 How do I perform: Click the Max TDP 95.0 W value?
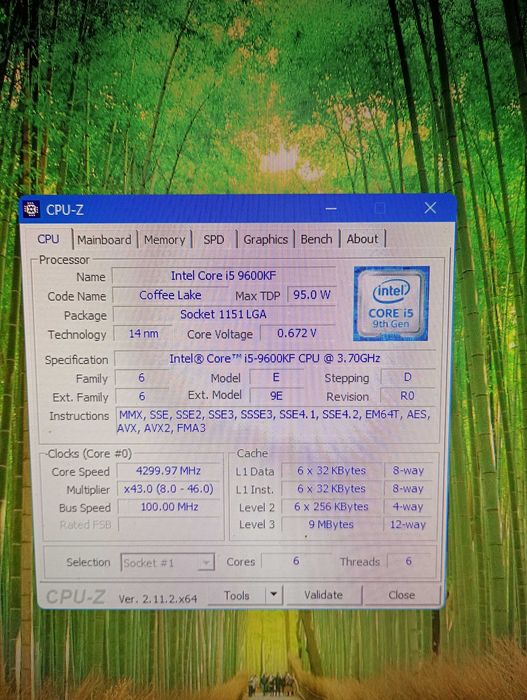click(x=311, y=295)
